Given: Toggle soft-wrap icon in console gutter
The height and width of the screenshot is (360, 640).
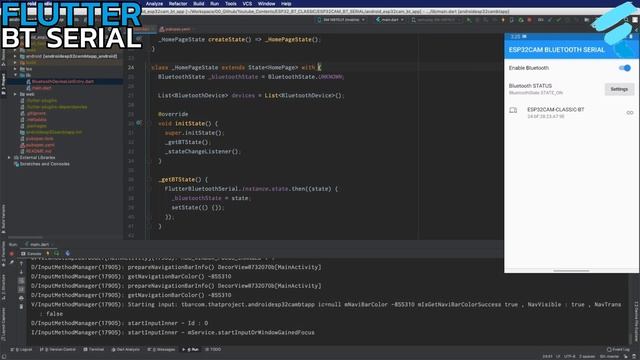Looking at the screenshot, I should point(21,281).
